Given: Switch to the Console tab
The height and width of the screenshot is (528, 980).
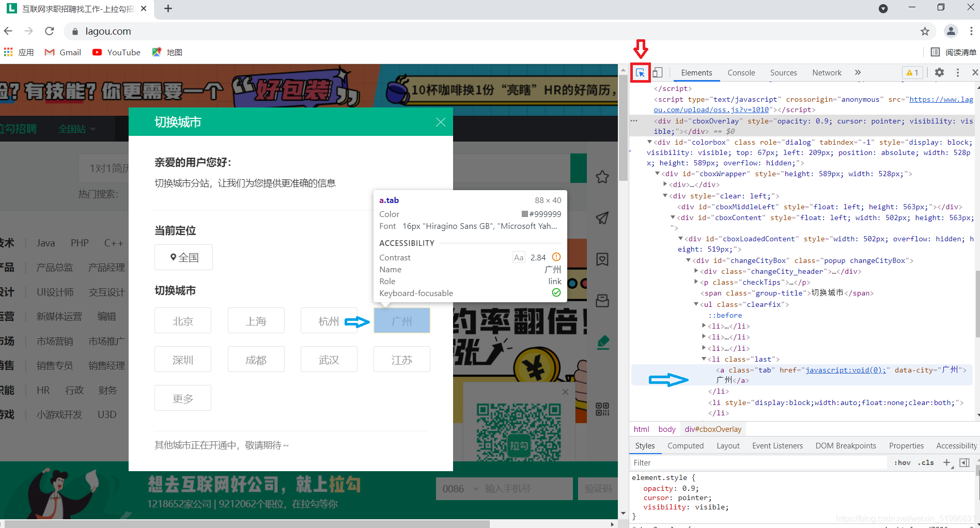Looking at the screenshot, I should point(741,73).
